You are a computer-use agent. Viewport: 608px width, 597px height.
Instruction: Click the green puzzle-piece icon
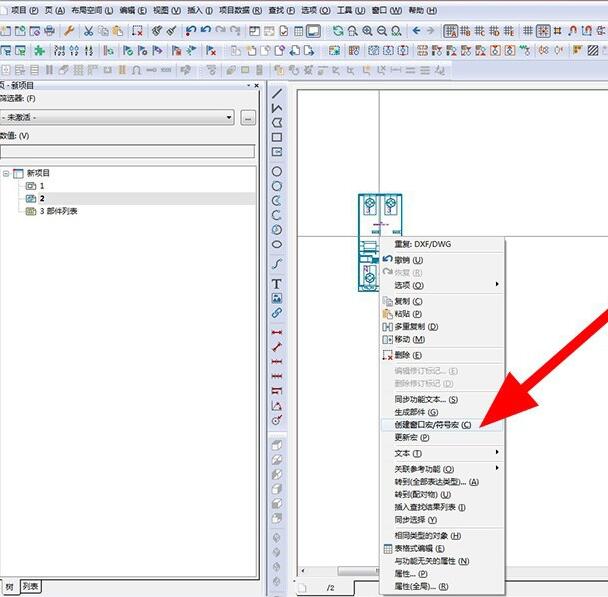pyautogui.click(x=39, y=50)
